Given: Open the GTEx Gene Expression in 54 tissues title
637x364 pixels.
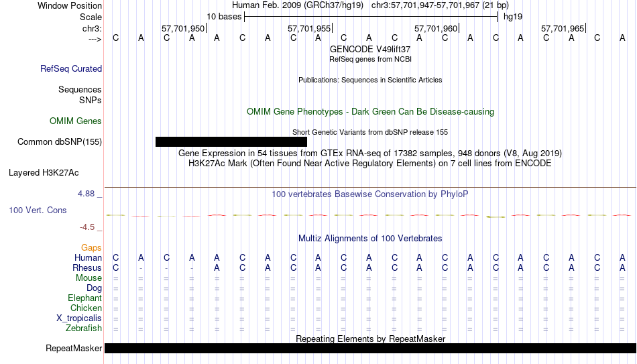Looking at the screenshot, I should 370,153.
